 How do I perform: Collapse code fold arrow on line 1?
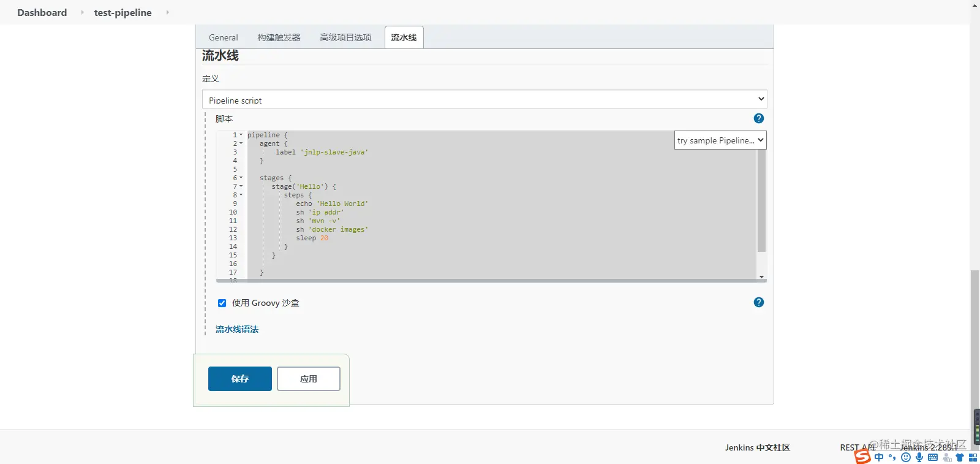[241, 135]
